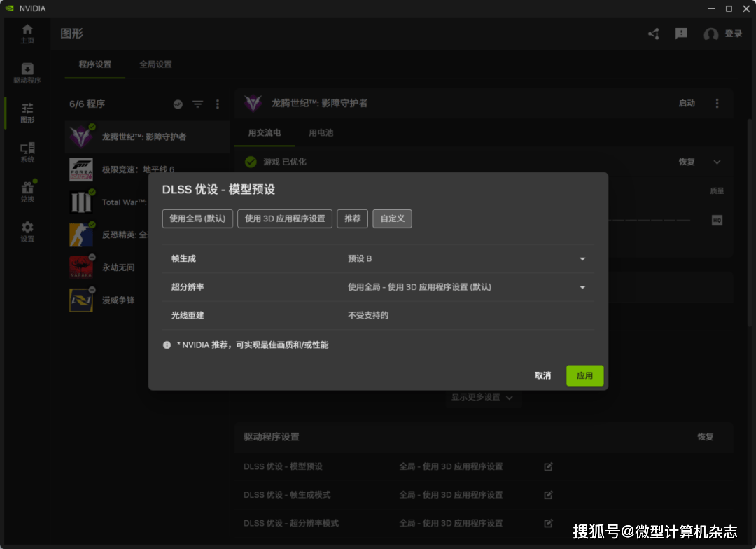This screenshot has height=549, width=756.
Task: Click the Total War game icon
Action: point(81,202)
